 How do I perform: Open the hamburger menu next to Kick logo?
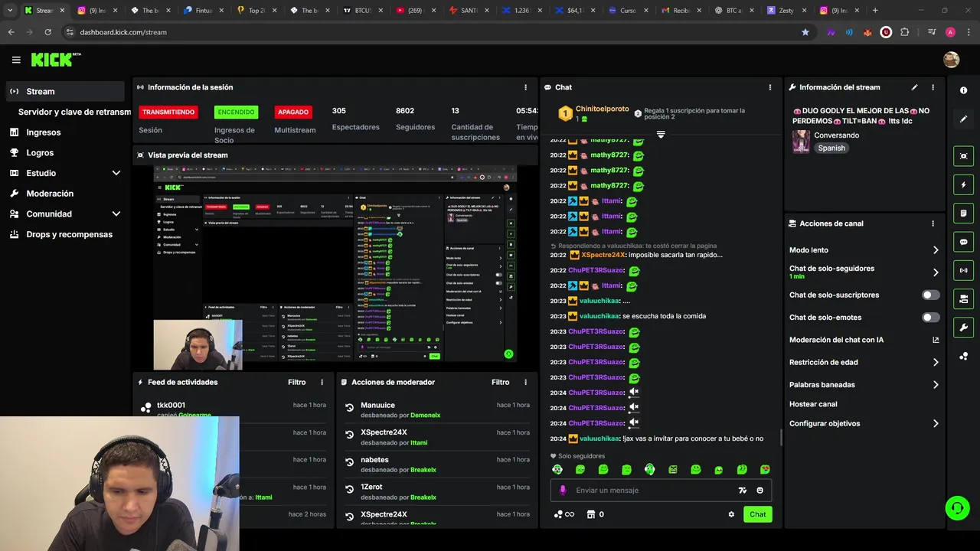[x=16, y=60]
